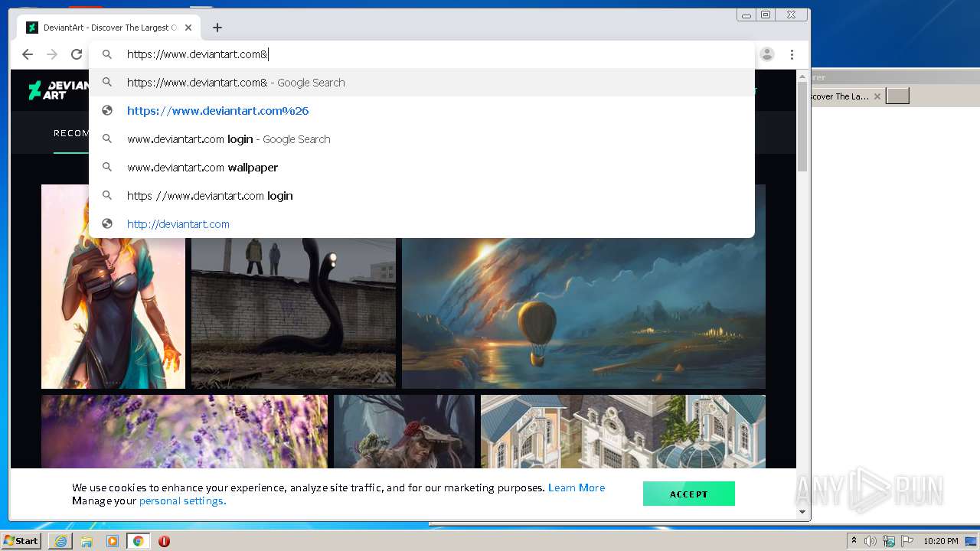Open the personal settings link
The height and width of the screenshot is (551, 980).
coord(182,500)
